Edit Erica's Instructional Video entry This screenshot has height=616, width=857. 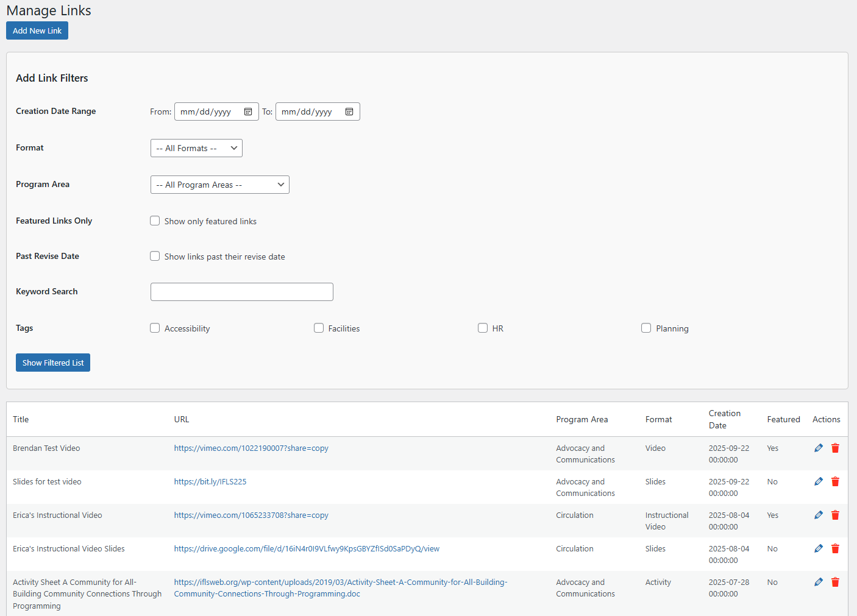[818, 515]
